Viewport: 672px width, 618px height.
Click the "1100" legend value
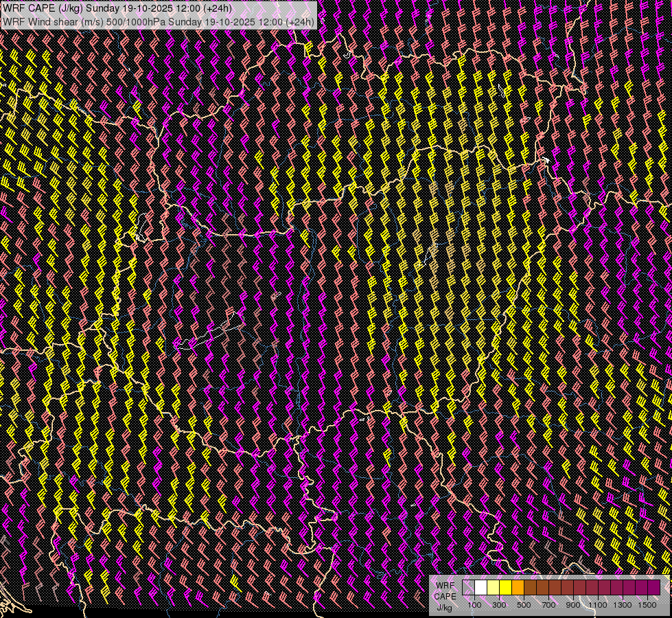pyautogui.click(x=598, y=605)
